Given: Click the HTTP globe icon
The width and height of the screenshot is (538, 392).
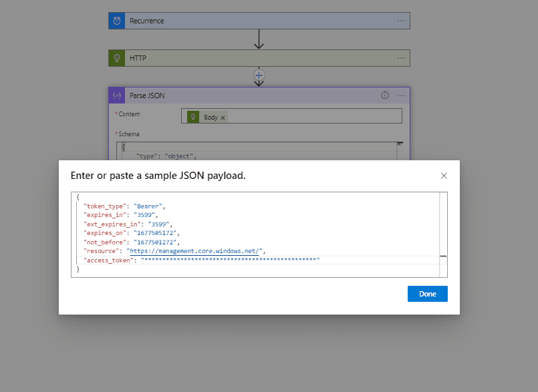Looking at the screenshot, I should [x=117, y=58].
